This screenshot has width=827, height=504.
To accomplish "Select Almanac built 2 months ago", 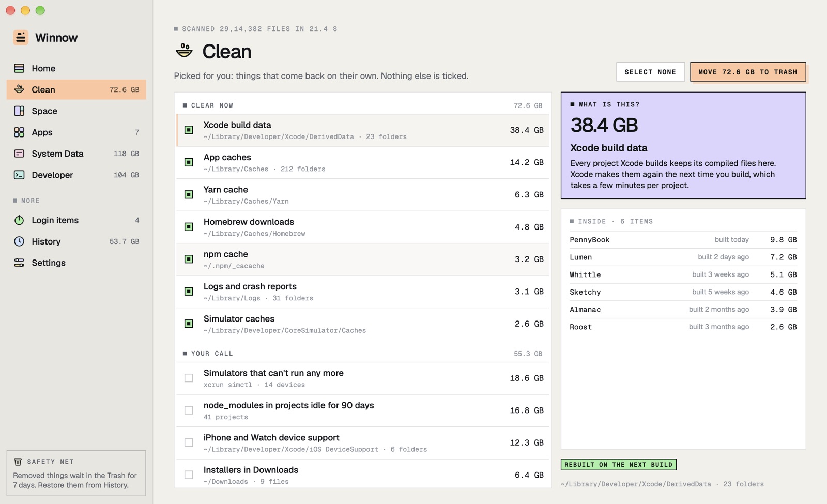I will (x=683, y=309).
